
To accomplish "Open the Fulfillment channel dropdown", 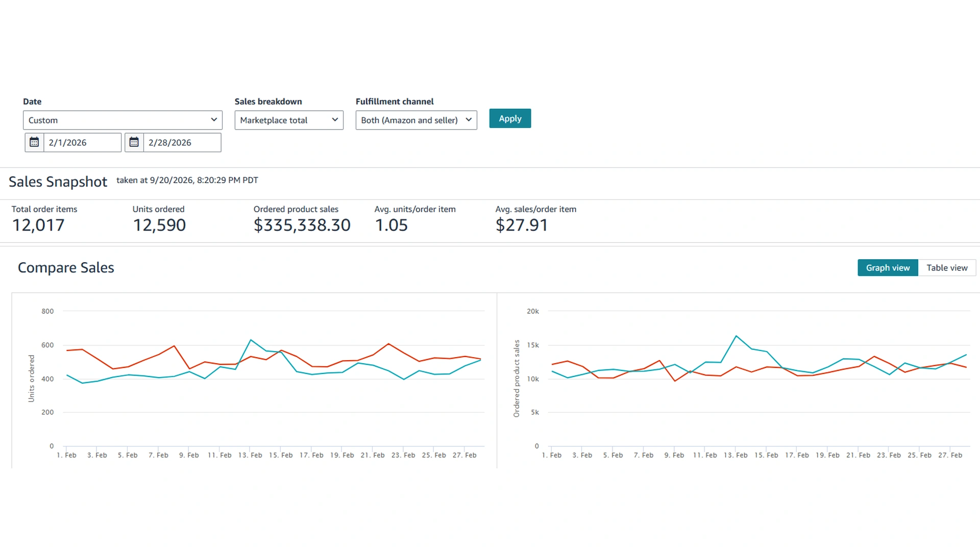I will coord(416,120).
